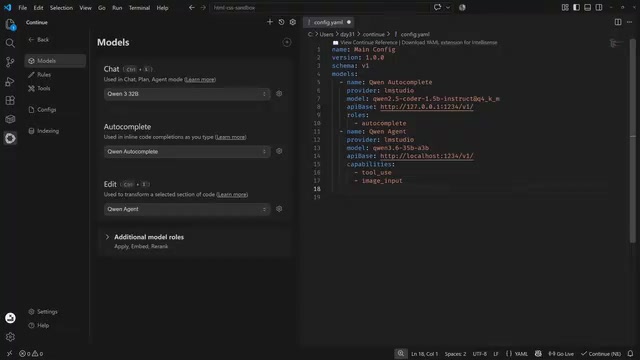Split the editor right
Image resolution: width=640 pixels, height=360 pixels.
pyautogui.click(x=618, y=22)
